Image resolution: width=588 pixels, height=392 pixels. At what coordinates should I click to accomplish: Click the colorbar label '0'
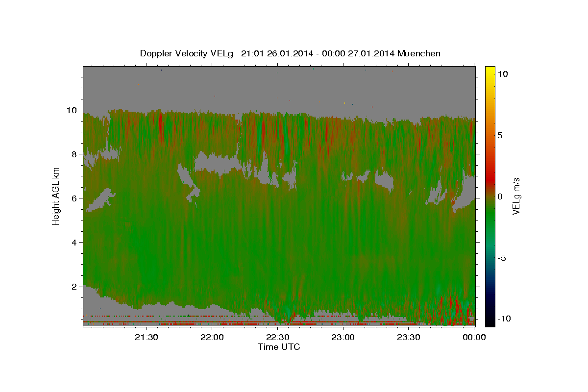tap(500, 196)
